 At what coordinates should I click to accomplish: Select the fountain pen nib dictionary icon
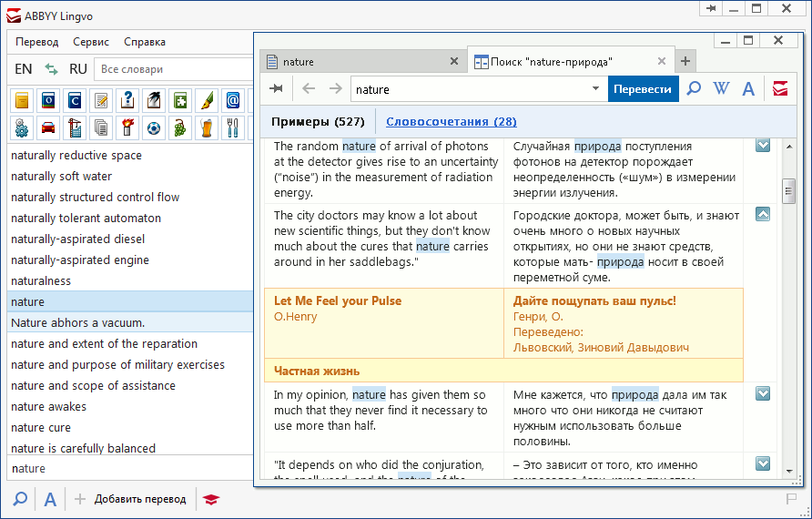207,100
